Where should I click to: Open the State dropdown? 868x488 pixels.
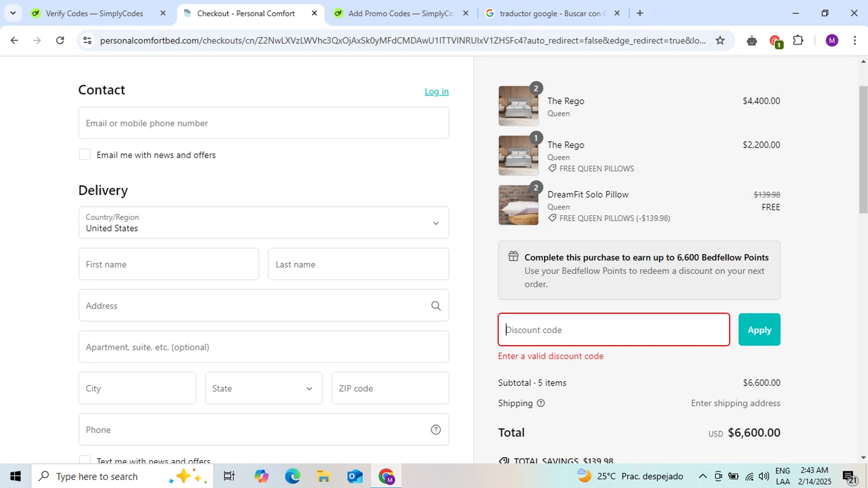coord(263,388)
